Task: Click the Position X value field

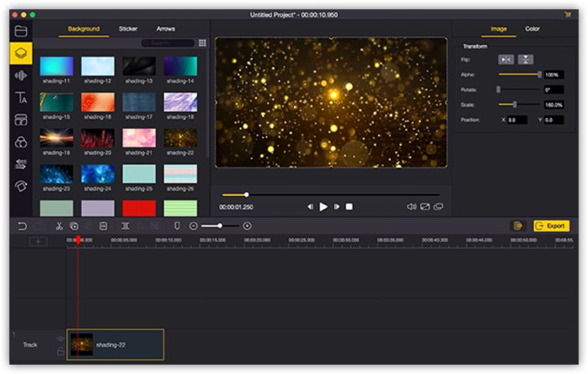Action: (517, 120)
